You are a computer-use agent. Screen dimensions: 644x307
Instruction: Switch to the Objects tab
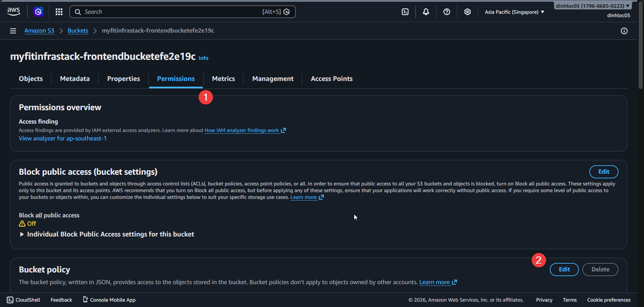[x=31, y=79]
